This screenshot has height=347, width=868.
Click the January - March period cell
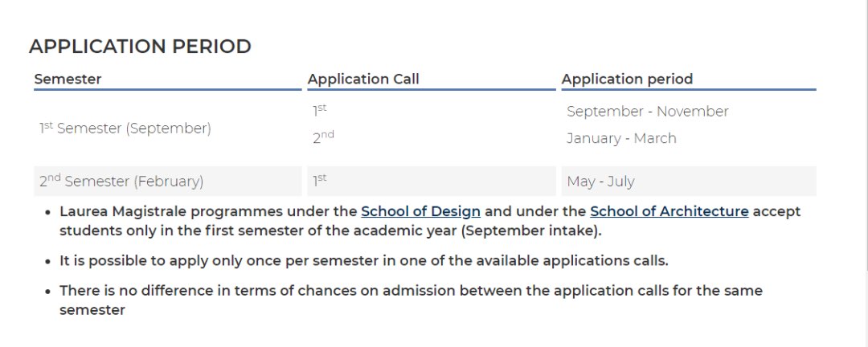621,138
